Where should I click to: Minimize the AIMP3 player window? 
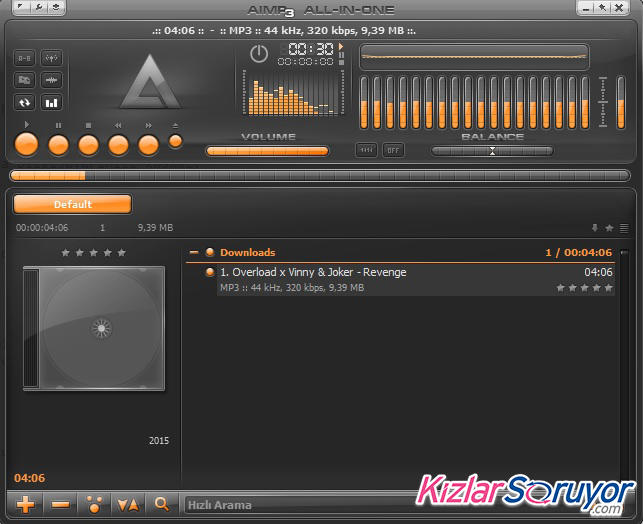click(x=586, y=8)
